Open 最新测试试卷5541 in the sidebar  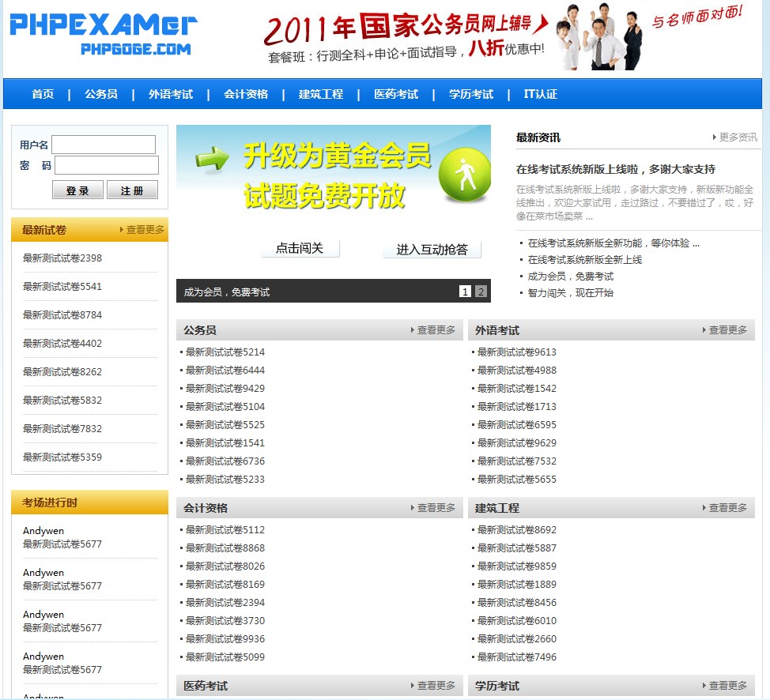tap(62, 286)
